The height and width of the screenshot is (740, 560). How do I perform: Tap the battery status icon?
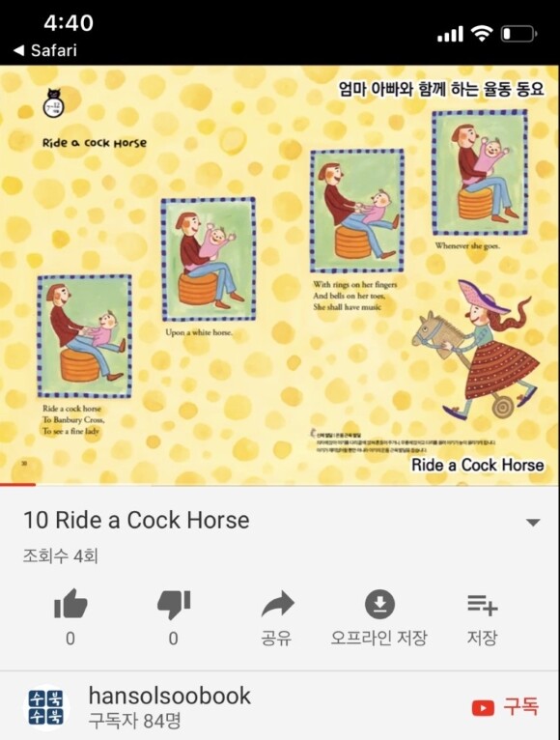tap(518, 34)
